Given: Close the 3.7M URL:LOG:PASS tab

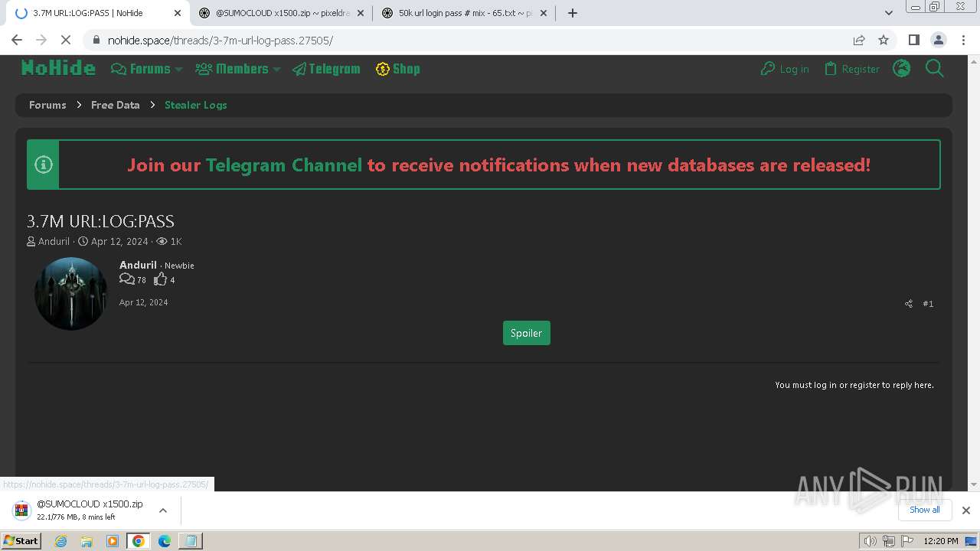Looking at the screenshot, I should pos(177,13).
